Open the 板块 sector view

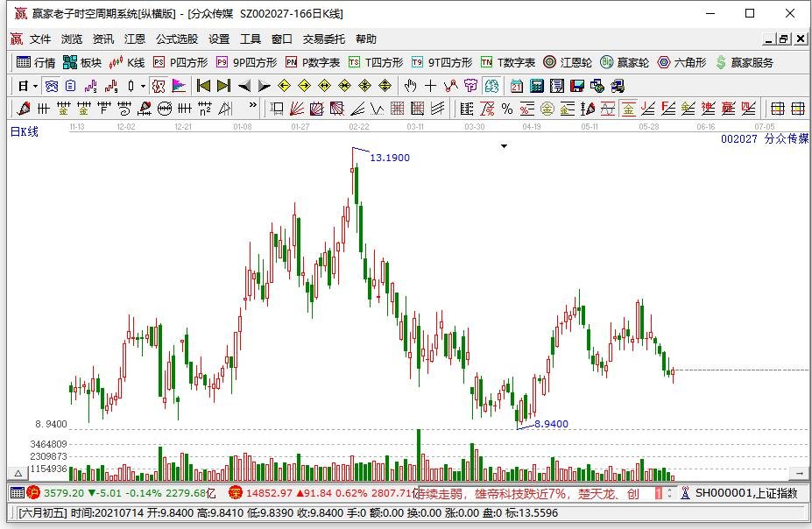(81, 63)
